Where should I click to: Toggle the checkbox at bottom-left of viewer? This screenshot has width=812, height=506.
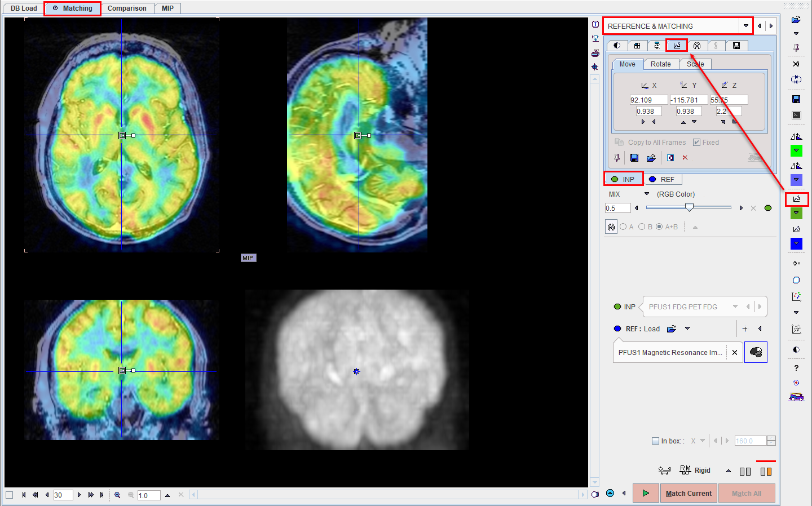(x=9, y=495)
